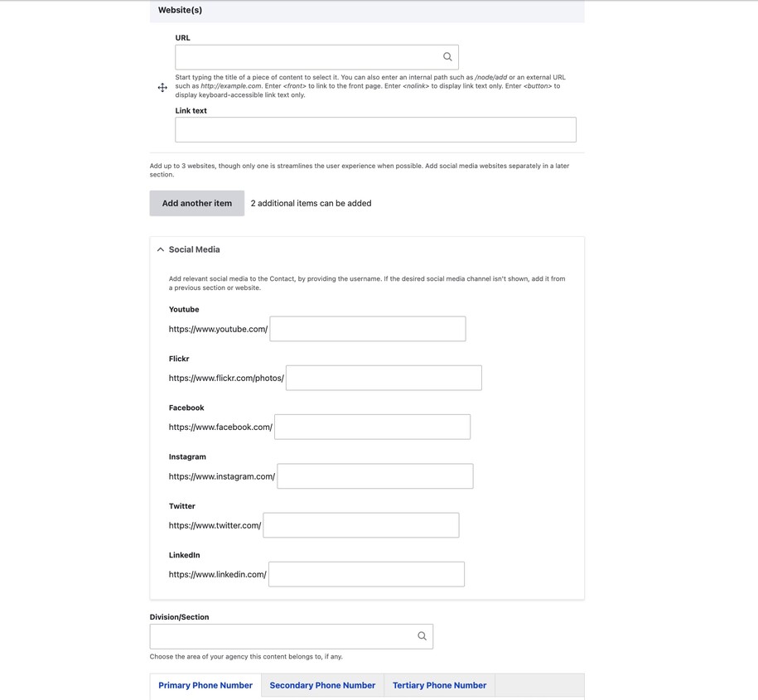Focus the LinkedIn username input

[366, 574]
